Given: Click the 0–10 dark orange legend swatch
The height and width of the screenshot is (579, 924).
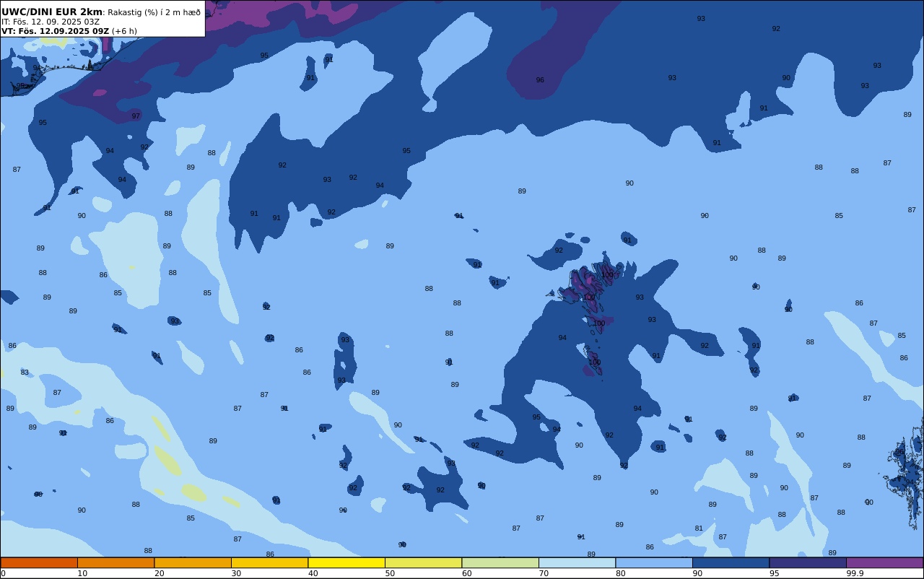Looking at the screenshot, I should coord(39,562).
